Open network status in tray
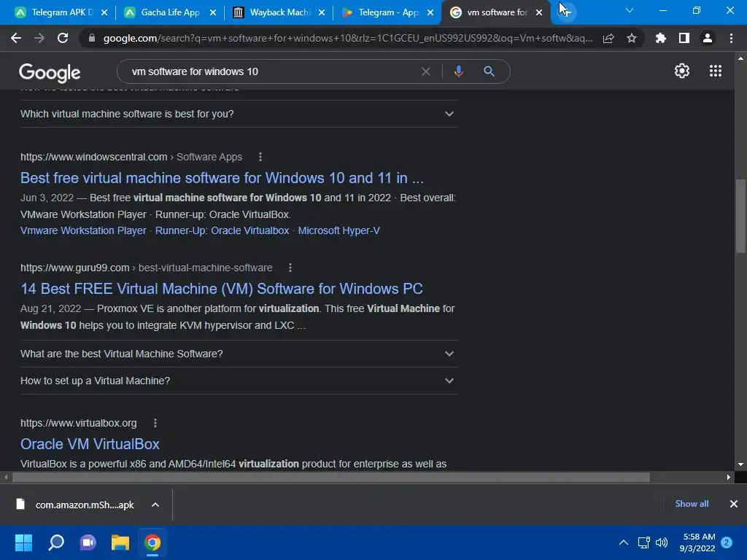Viewport: 747px width, 560px height. 643,542
